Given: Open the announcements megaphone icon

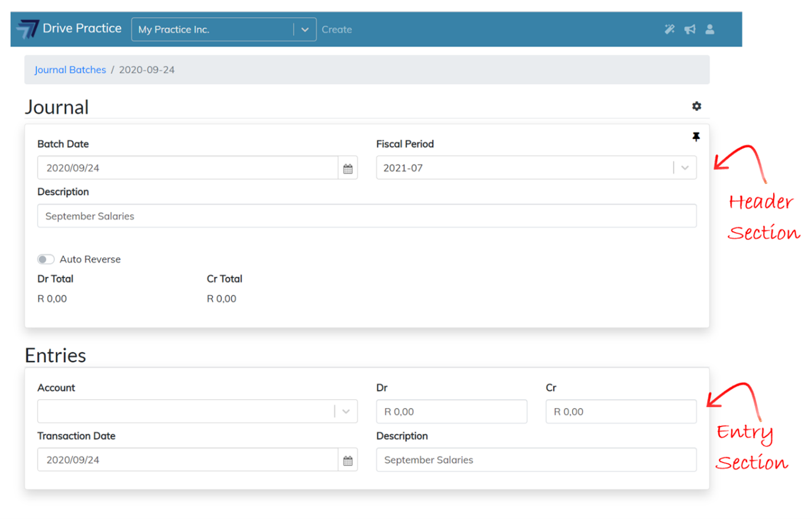Looking at the screenshot, I should pos(690,29).
